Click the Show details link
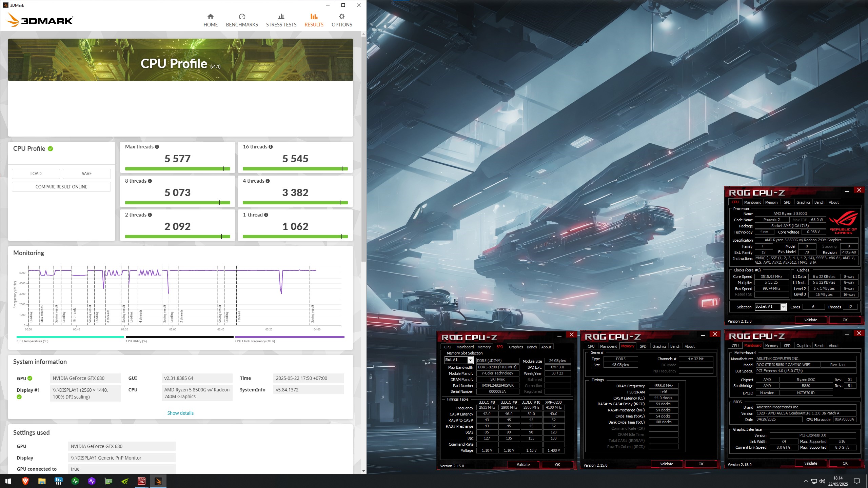The height and width of the screenshot is (488, 868). click(x=180, y=413)
